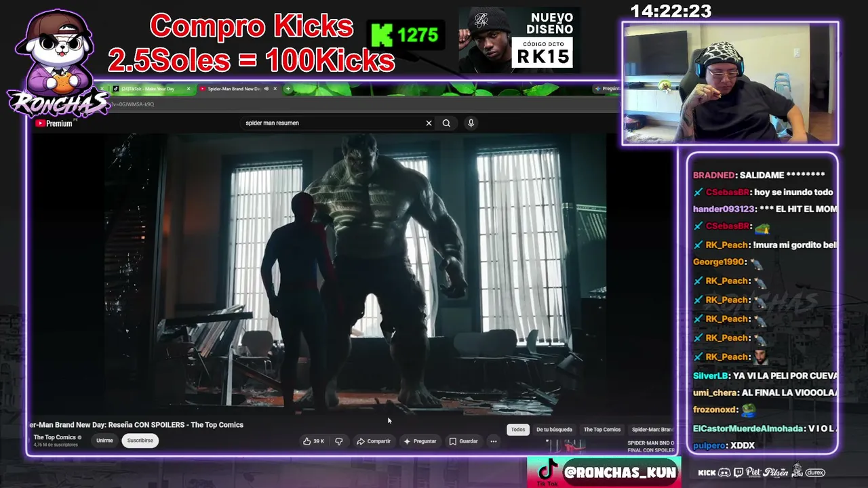Viewport: 868px width, 488px height.
Task: Click the Ronchas mascot logo
Action: [58, 64]
